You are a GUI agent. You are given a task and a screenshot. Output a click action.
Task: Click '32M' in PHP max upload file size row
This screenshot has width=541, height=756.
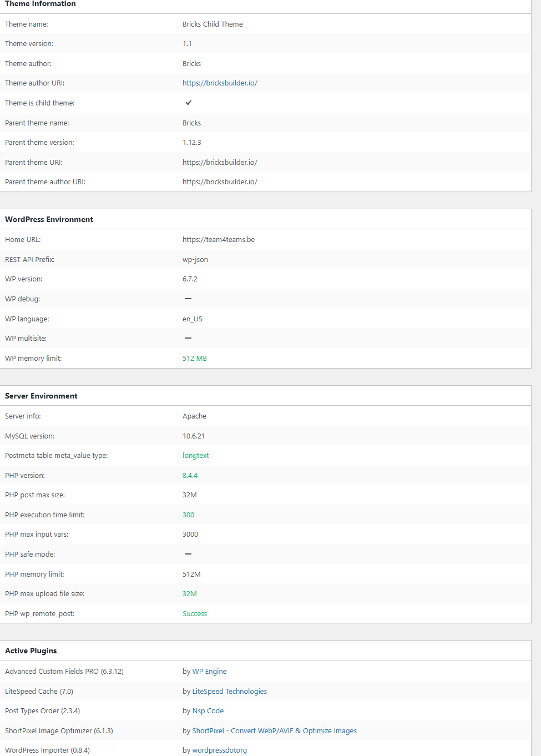pyautogui.click(x=190, y=594)
